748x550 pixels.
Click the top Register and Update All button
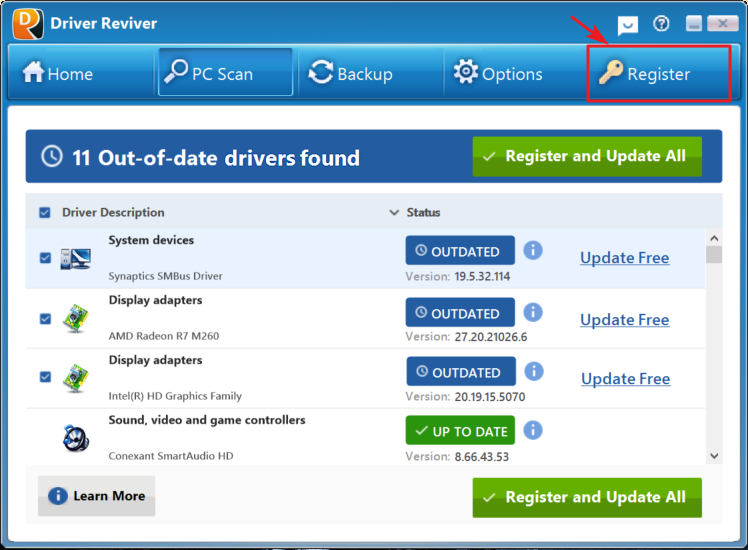click(x=587, y=156)
